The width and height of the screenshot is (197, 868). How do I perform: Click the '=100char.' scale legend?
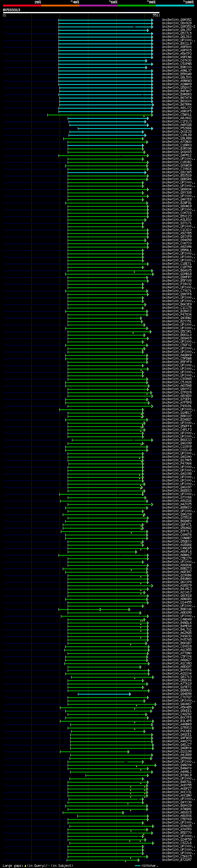point(150,866)
